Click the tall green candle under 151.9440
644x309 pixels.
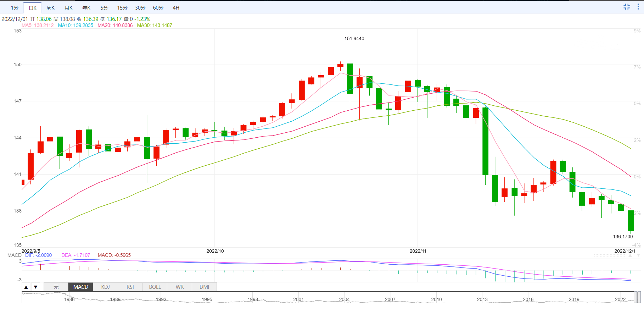[350, 79]
